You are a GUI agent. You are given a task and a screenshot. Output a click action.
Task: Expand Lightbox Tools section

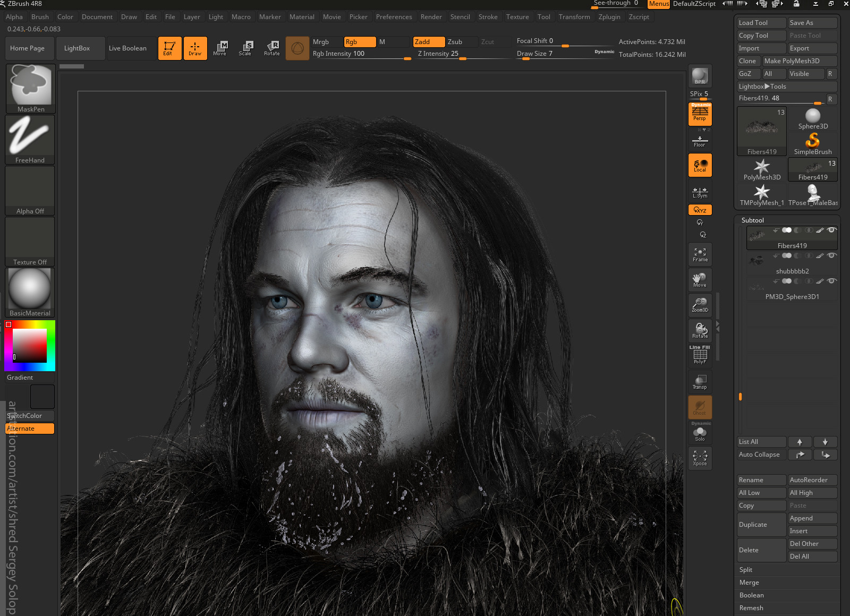(787, 87)
